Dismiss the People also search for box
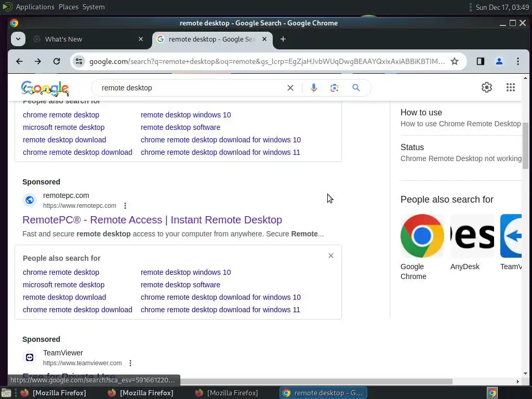532x399 pixels. click(331, 256)
